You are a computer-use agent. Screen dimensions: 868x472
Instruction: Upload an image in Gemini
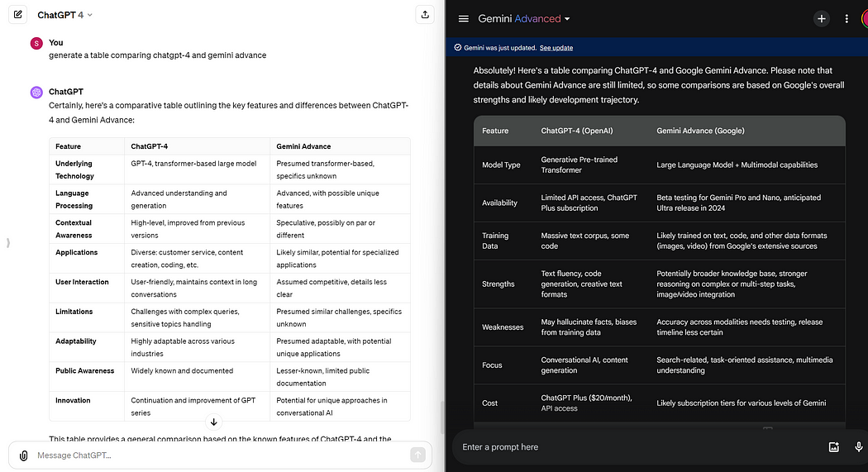coord(833,447)
